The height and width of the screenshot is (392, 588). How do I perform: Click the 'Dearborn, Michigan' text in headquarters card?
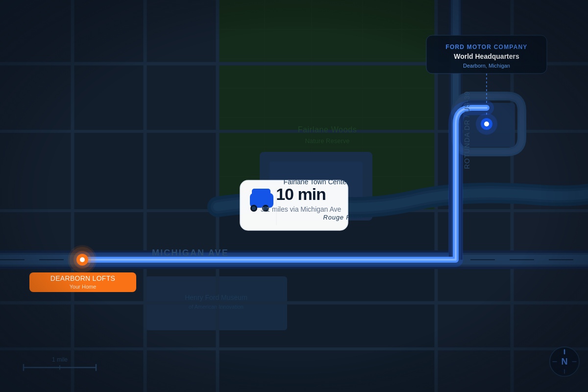[x=487, y=66]
